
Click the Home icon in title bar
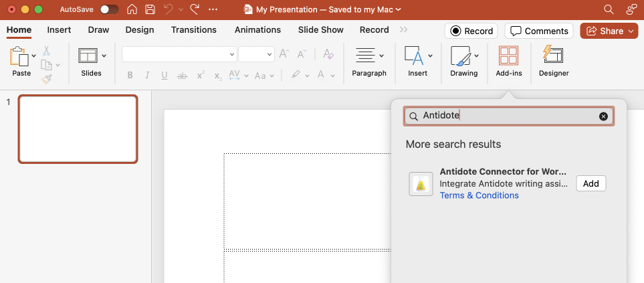coord(132,10)
